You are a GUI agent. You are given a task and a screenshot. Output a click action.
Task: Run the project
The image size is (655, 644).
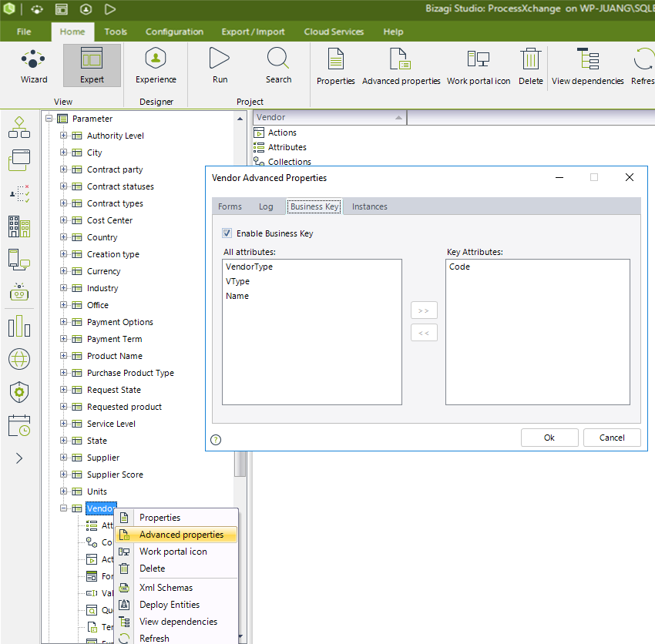pyautogui.click(x=220, y=65)
